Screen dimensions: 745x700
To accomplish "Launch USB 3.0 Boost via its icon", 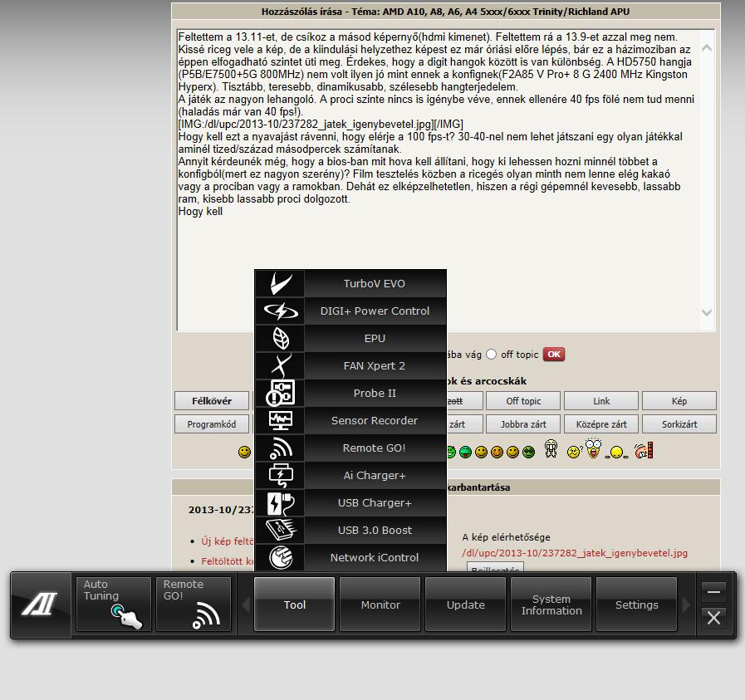I will [281, 531].
